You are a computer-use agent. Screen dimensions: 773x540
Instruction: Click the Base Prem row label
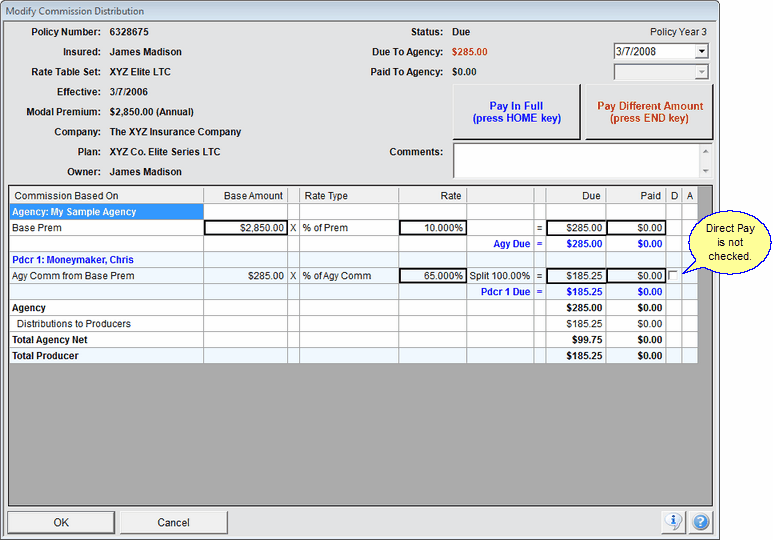coord(37,228)
